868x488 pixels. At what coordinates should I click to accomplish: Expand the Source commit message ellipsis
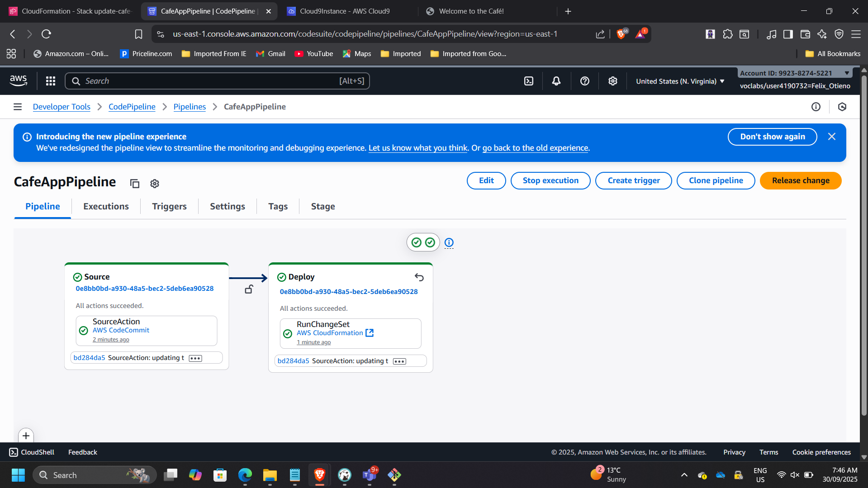point(195,358)
